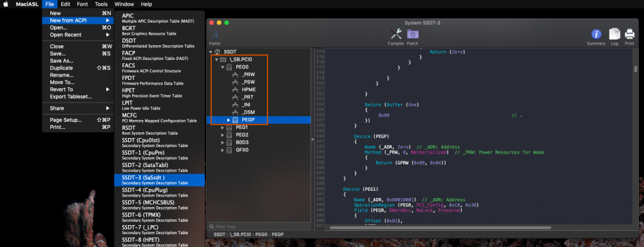Screen dimensions: 644x247
Task: Click the Patch toolbar icon
Action: [x=413, y=35]
